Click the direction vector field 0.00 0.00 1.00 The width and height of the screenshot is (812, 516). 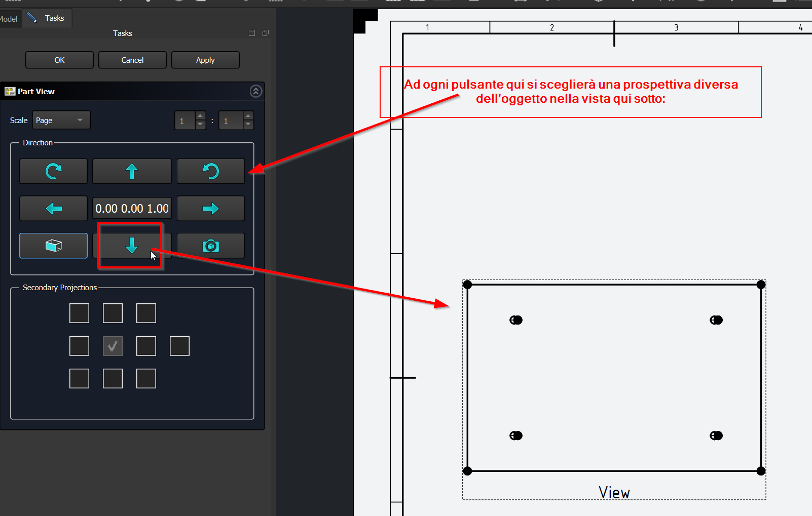tap(132, 209)
